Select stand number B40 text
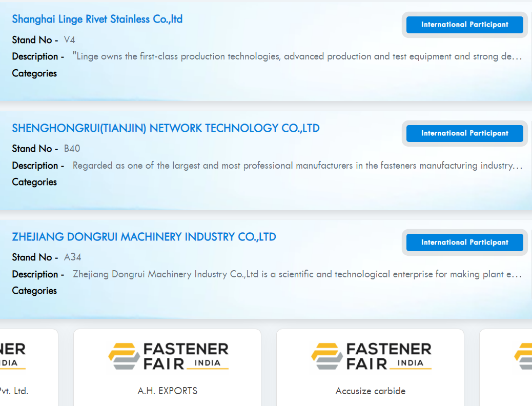 (72, 149)
